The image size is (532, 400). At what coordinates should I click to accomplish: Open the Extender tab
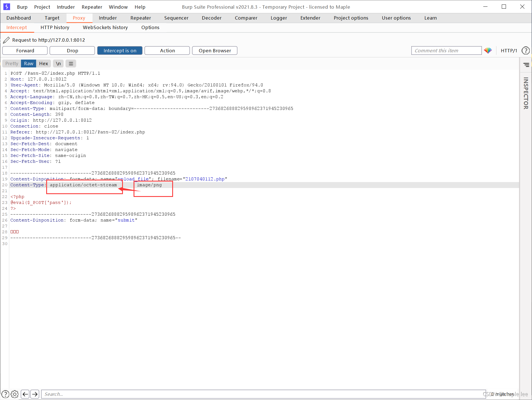coord(310,18)
